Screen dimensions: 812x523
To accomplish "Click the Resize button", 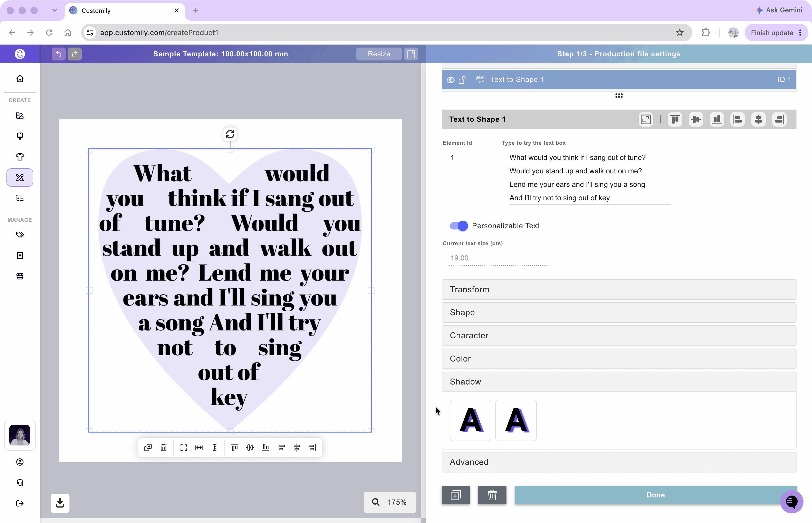I will pos(379,54).
